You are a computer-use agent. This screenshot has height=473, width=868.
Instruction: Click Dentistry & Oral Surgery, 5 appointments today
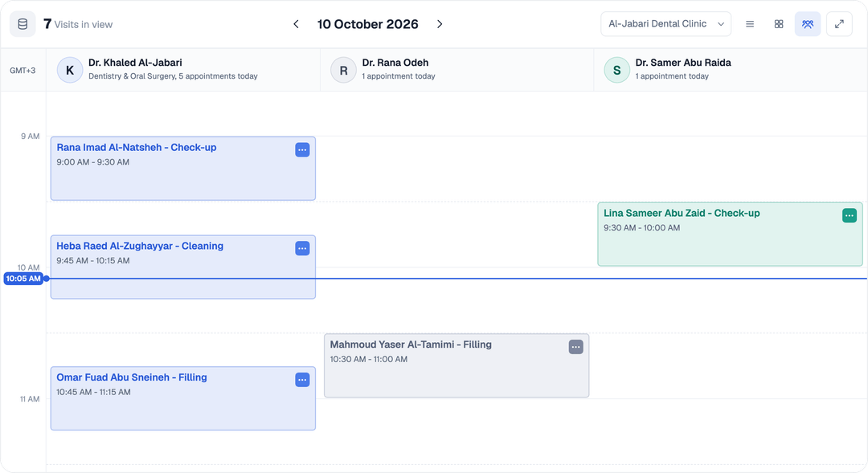(x=173, y=76)
